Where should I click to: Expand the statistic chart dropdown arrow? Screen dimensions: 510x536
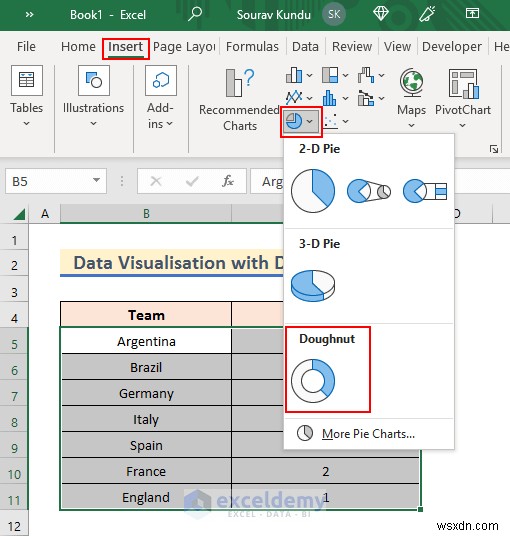click(x=346, y=98)
